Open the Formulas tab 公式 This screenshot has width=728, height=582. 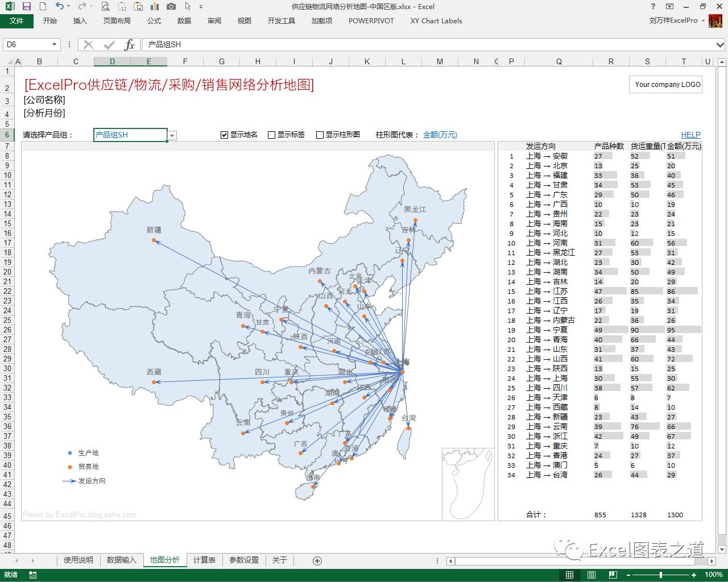154,20
